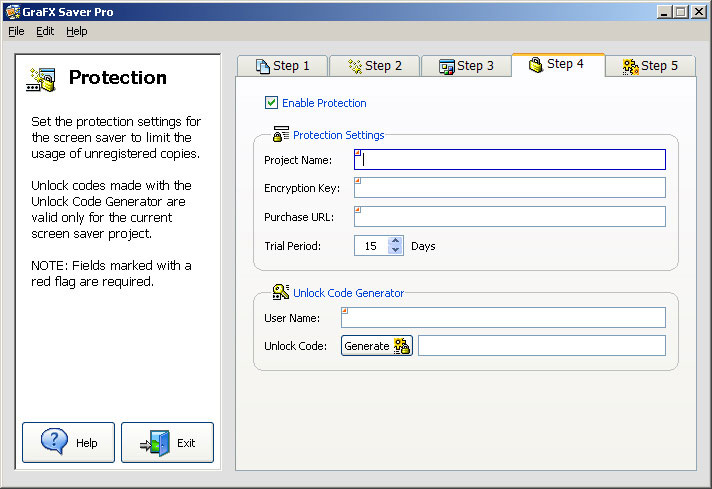Click the Protection Settings lock icon
This screenshot has height=489, width=712.
click(281, 134)
